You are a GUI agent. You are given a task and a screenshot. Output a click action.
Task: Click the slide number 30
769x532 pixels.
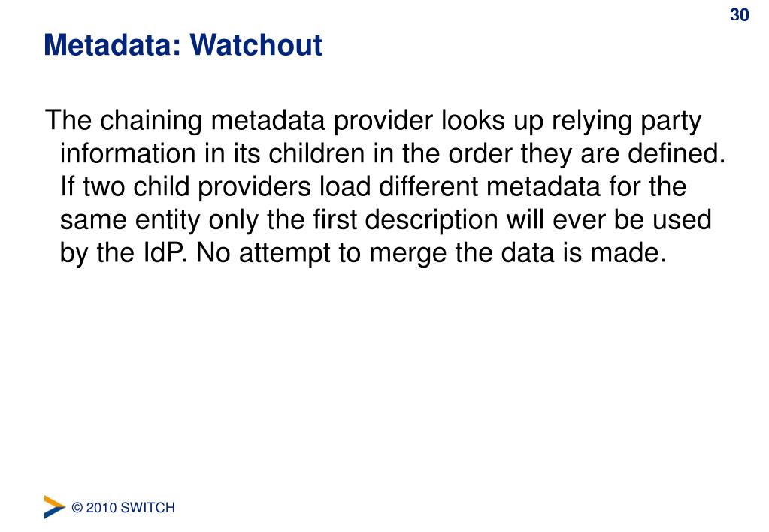click(739, 15)
